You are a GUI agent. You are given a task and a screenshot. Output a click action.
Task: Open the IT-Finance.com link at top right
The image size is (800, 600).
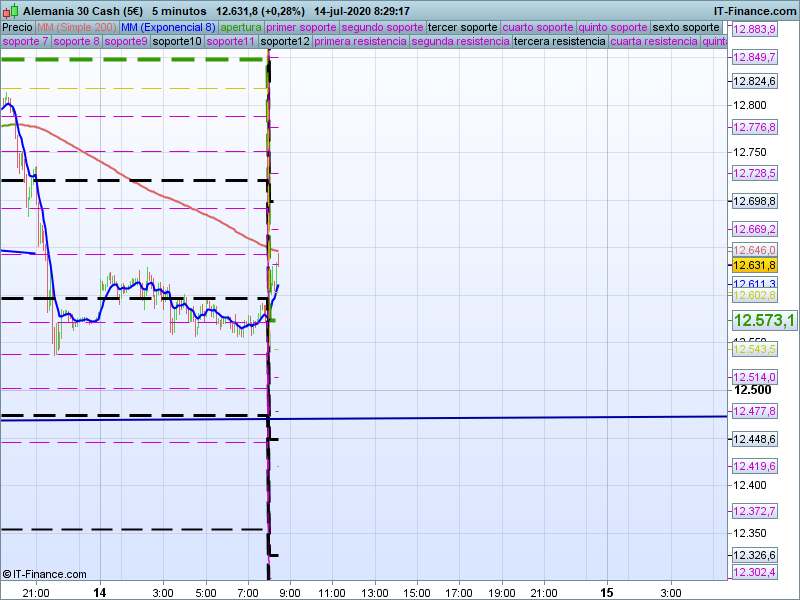[755, 9]
